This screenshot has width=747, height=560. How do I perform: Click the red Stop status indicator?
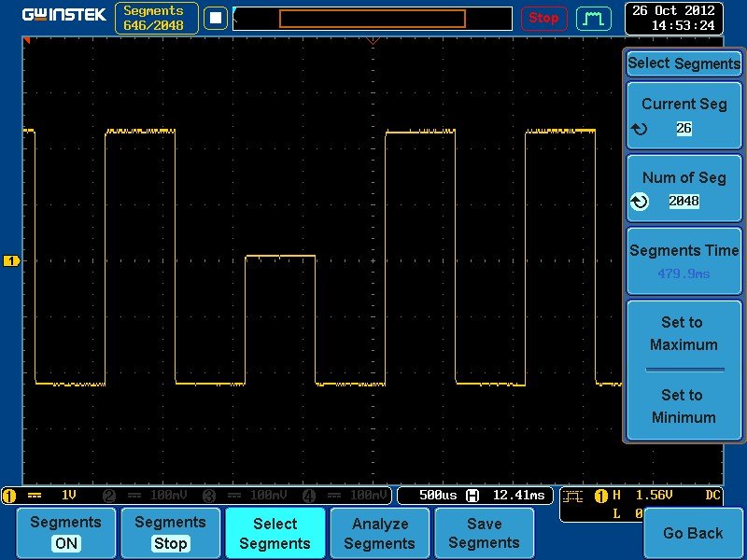pyautogui.click(x=544, y=18)
